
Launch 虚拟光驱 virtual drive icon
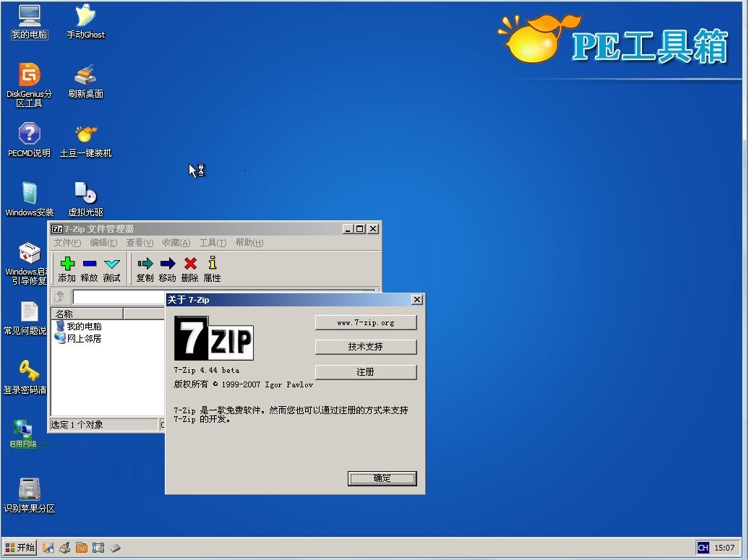[85, 199]
